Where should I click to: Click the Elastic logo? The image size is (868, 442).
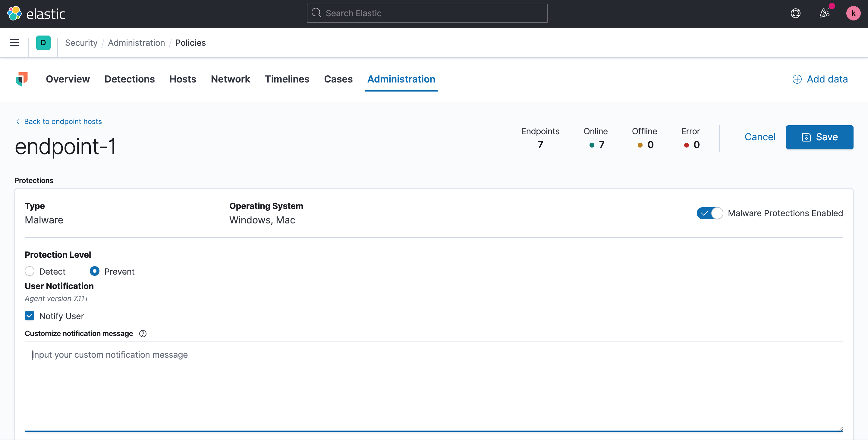pyautogui.click(x=36, y=14)
